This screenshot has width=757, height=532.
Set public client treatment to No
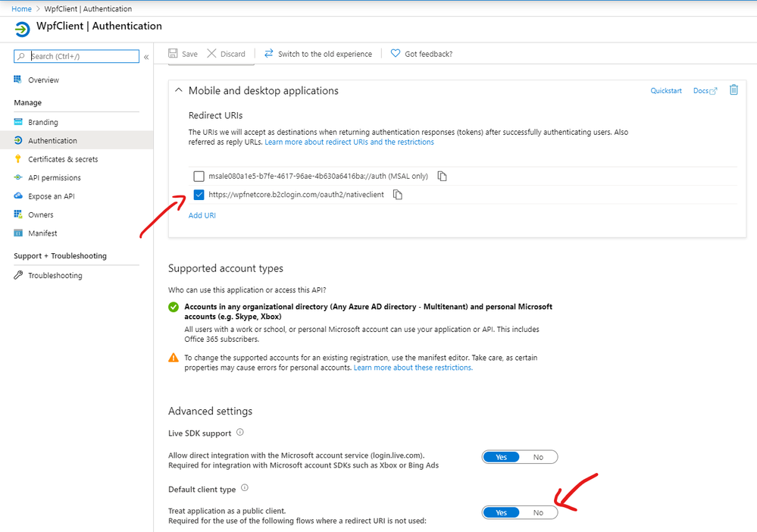pyautogui.click(x=538, y=513)
